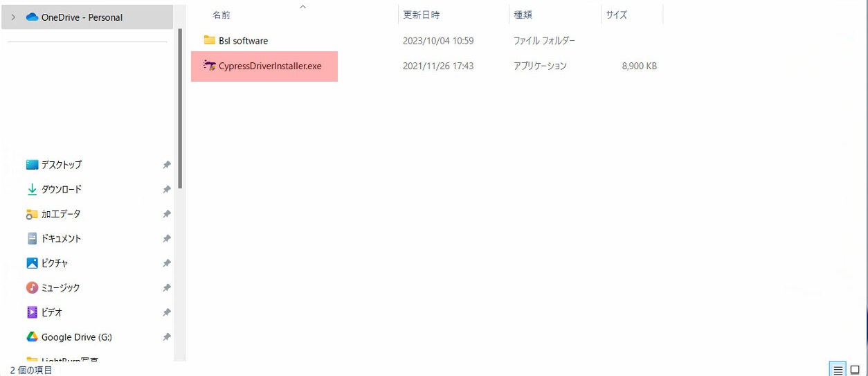Open ビデオ in quick access

point(52,312)
